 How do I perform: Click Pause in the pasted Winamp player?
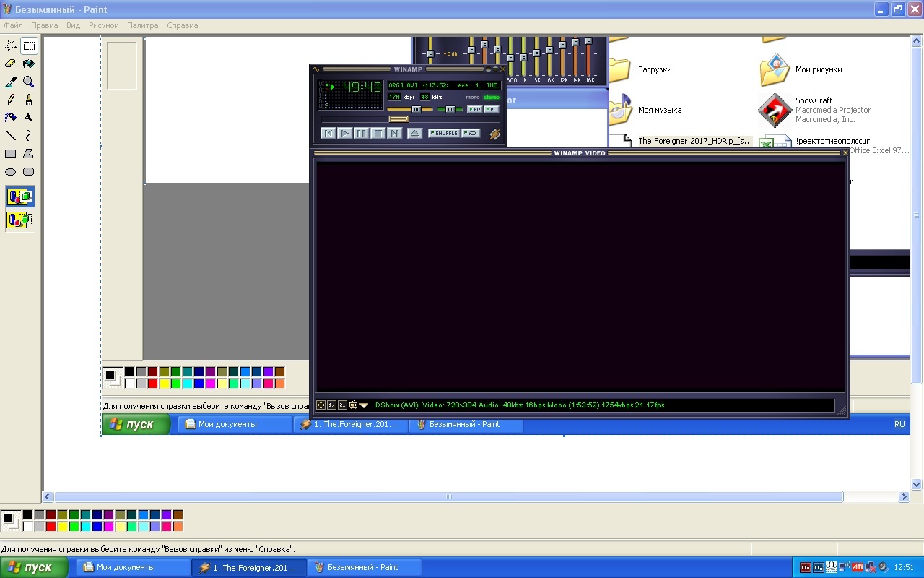pos(361,133)
